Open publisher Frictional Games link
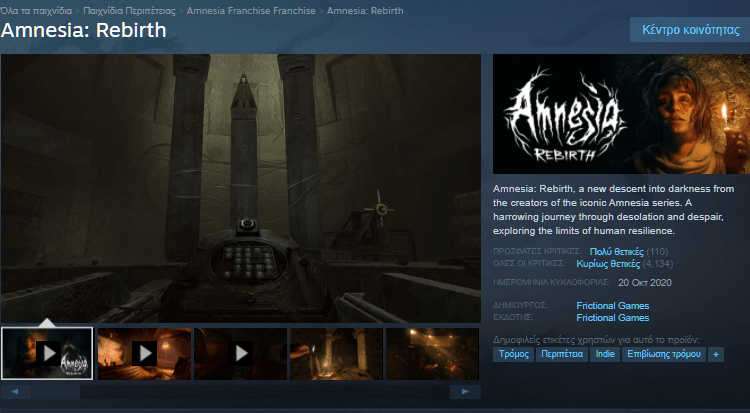This screenshot has width=750, height=413. tap(613, 318)
